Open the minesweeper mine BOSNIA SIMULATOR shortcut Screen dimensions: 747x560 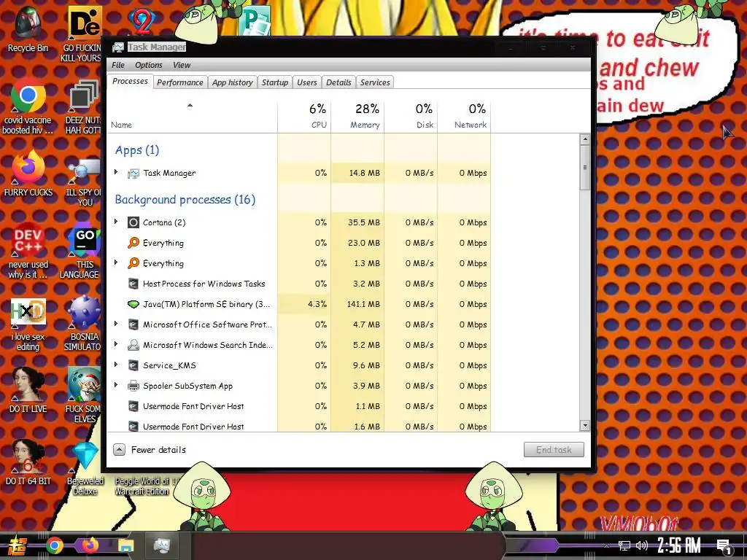(83, 324)
